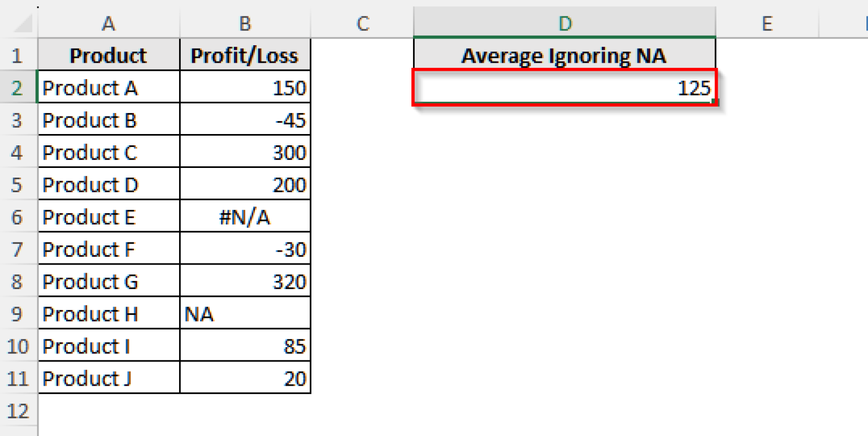Click the cell showing the #N/A error

click(245, 217)
